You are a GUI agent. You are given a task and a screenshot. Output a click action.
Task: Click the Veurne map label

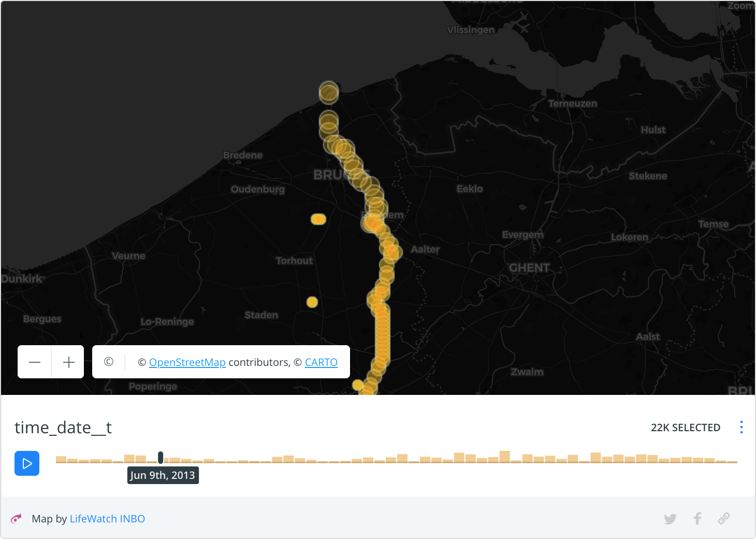pyautogui.click(x=128, y=256)
